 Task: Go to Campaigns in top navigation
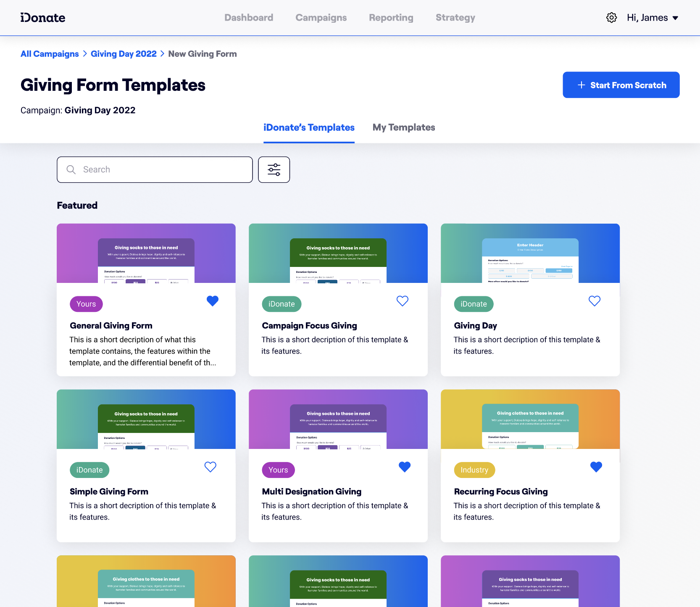click(x=321, y=18)
